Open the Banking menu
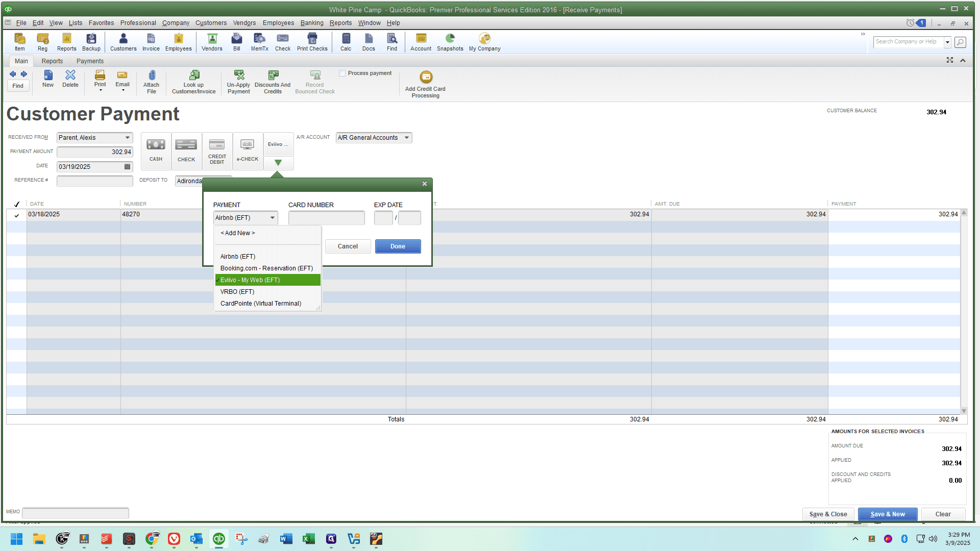980x551 pixels. point(312,23)
